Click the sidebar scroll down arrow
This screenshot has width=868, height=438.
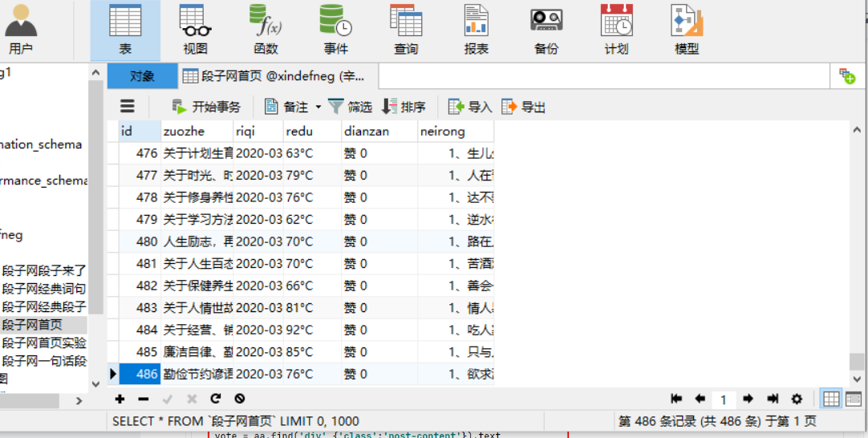coord(95,383)
